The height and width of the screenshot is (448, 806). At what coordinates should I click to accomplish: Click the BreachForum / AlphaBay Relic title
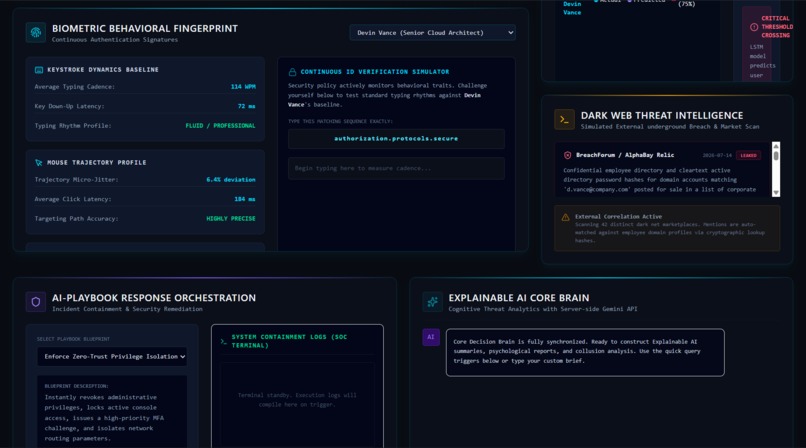pos(625,155)
